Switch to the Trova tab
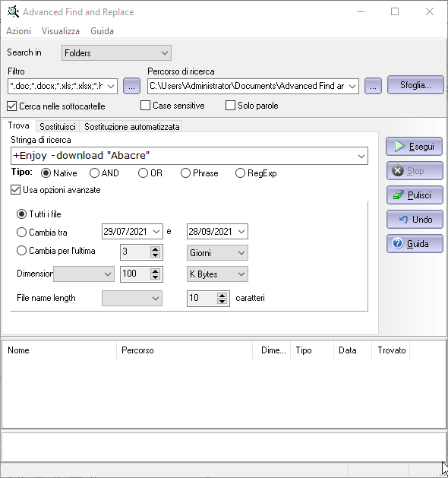Image resolution: width=448 pixels, height=478 pixels. pyautogui.click(x=18, y=125)
